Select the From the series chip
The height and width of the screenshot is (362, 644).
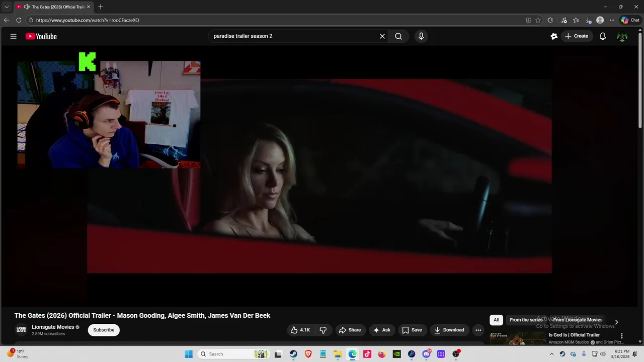pos(526,320)
